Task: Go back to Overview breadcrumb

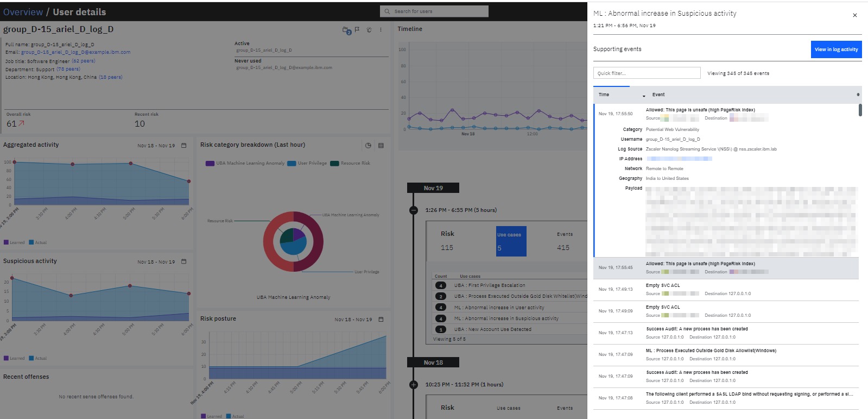Action: pos(23,12)
